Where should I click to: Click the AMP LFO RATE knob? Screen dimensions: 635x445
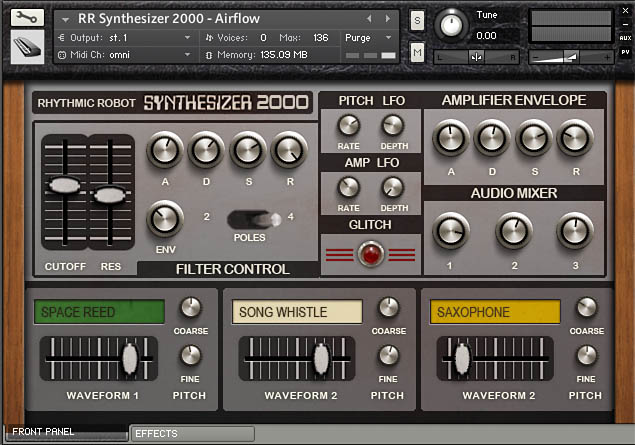pos(348,188)
